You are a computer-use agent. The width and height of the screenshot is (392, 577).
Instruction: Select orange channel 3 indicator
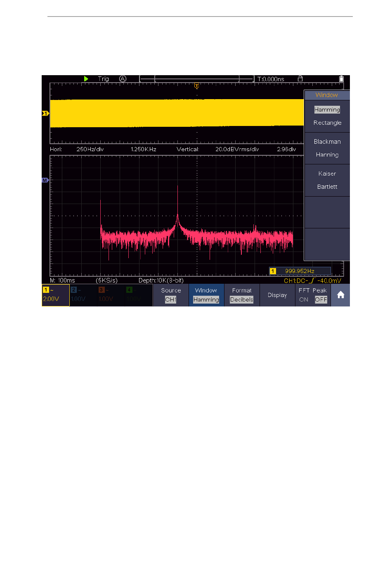click(x=111, y=295)
